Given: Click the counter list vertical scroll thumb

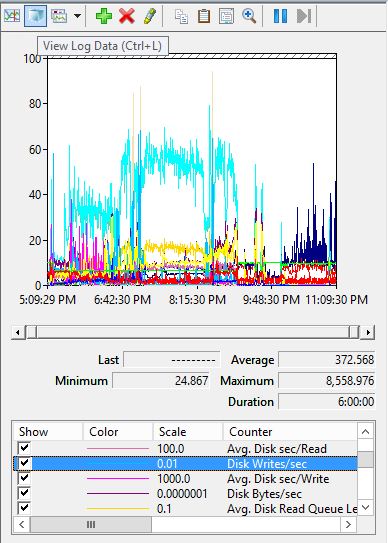Looking at the screenshot, I should 365,460.
